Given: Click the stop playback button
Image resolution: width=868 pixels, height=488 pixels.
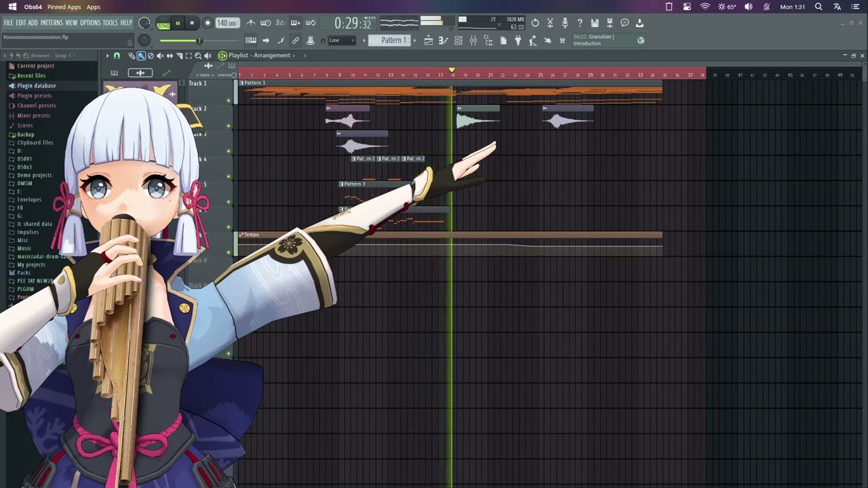Looking at the screenshot, I should click(192, 23).
